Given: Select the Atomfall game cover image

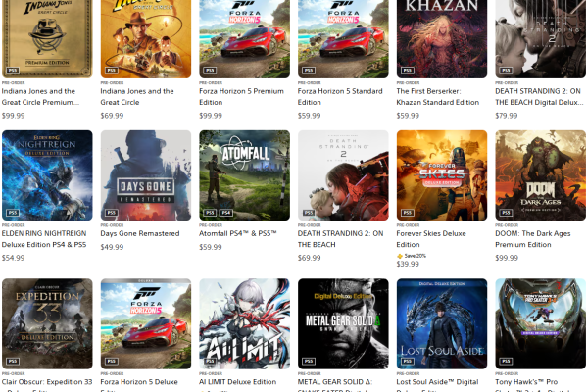Looking at the screenshot, I should 244,175.
